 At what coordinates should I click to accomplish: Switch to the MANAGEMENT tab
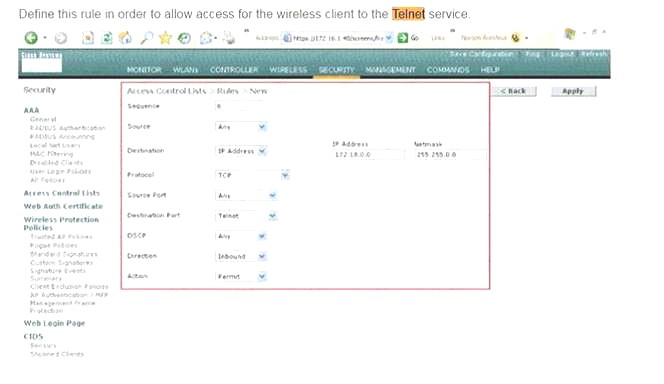click(390, 70)
